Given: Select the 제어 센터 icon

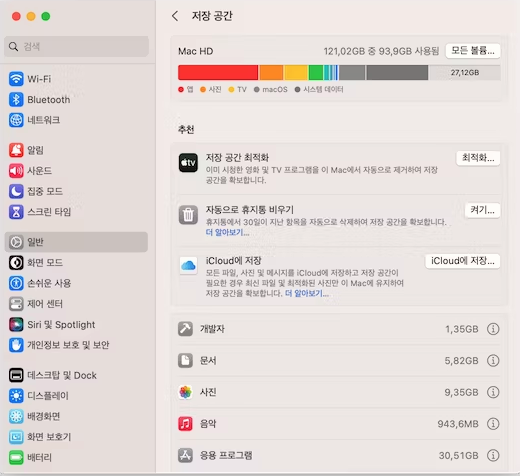Looking at the screenshot, I should 16,304.
